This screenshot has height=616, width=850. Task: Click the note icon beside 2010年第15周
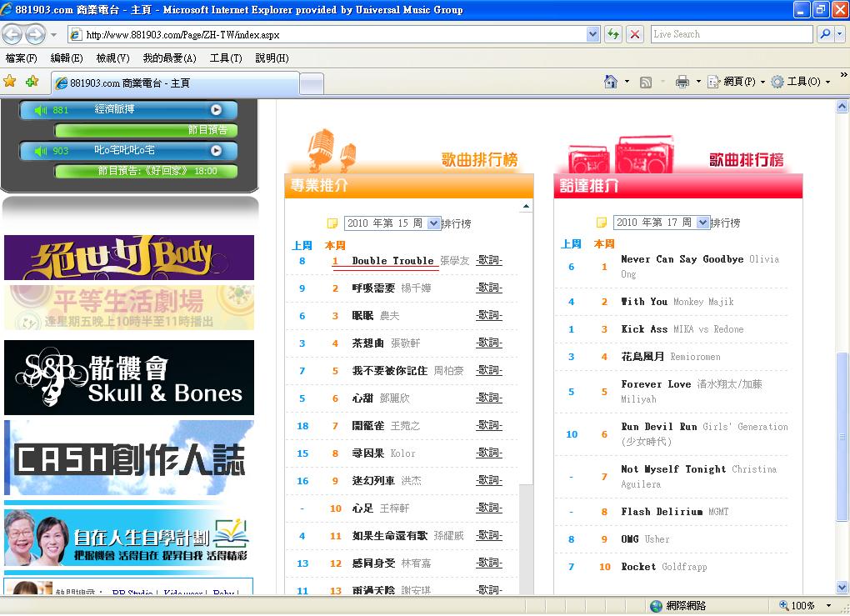coord(332,223)
